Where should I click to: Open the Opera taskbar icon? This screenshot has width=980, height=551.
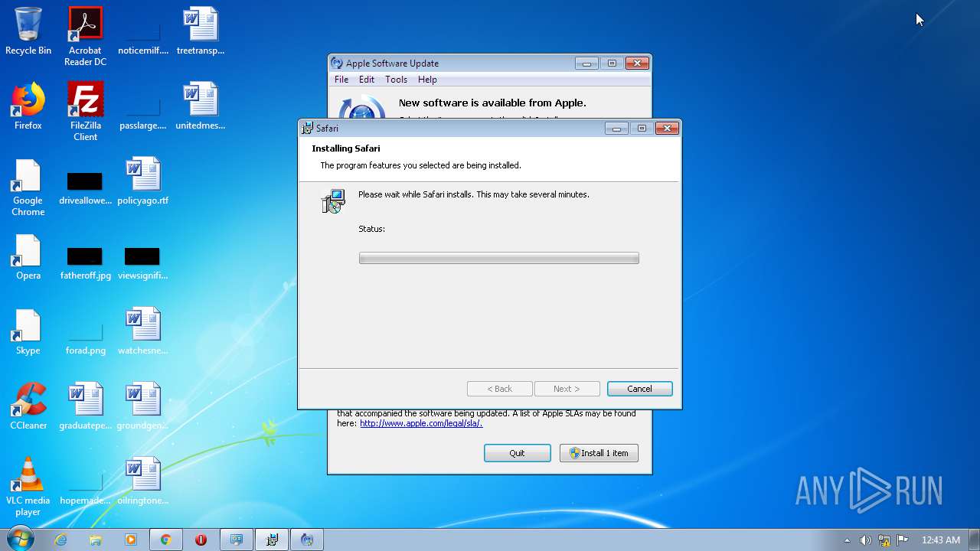(201, 540)
